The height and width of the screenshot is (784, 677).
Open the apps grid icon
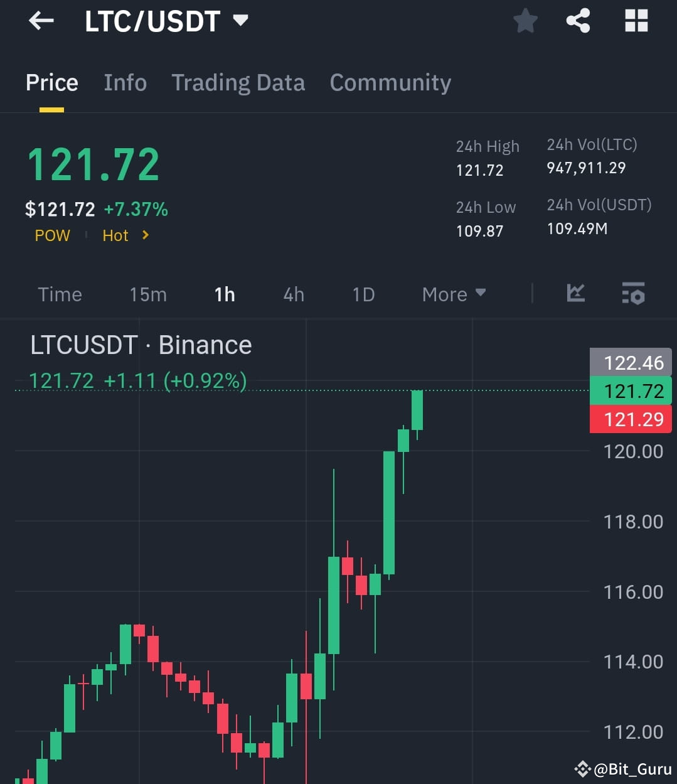pyautogui.click(x=636, y=20)
